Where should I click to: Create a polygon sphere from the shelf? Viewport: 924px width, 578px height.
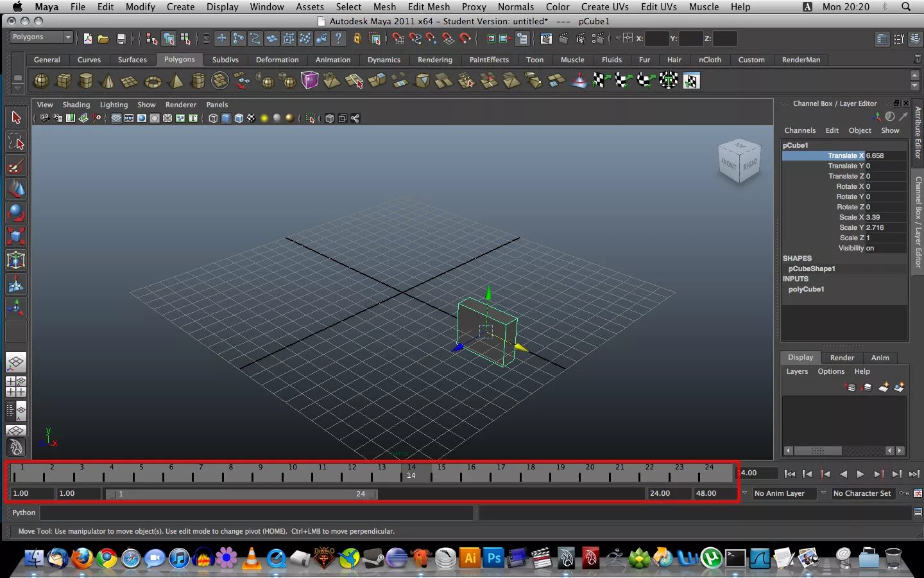pyautogui.click(x=41, y=81)
